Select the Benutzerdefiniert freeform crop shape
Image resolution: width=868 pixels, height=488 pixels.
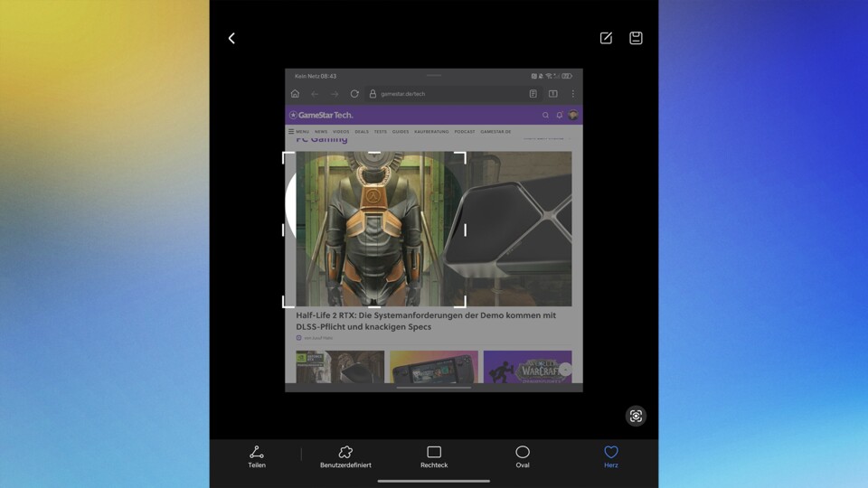click(345, 456)
